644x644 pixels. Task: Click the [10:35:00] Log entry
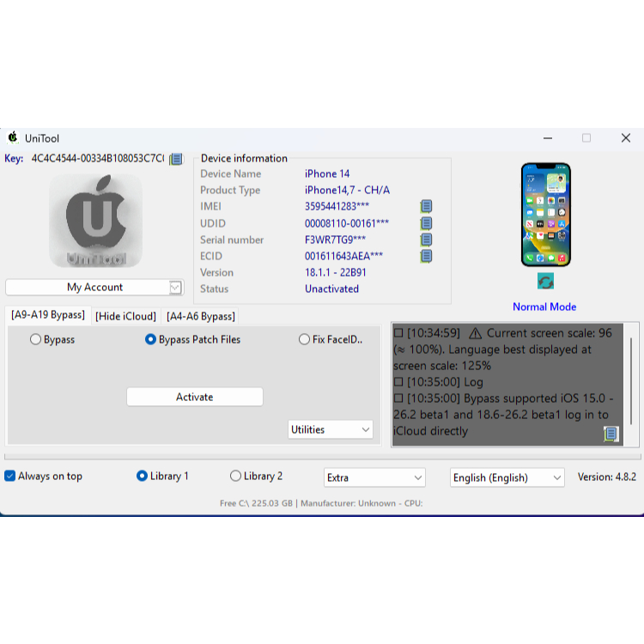(x=439, y=382)
